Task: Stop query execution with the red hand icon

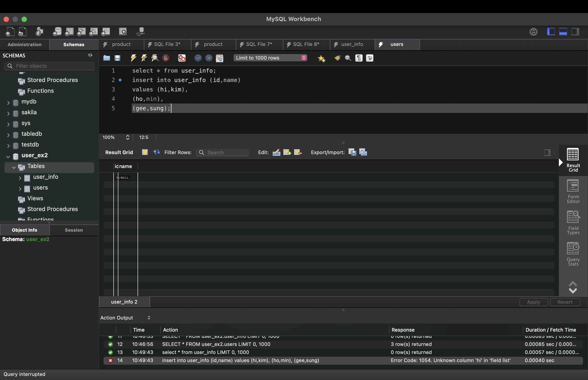Action: pyautogui.click(x=166, y=58)
